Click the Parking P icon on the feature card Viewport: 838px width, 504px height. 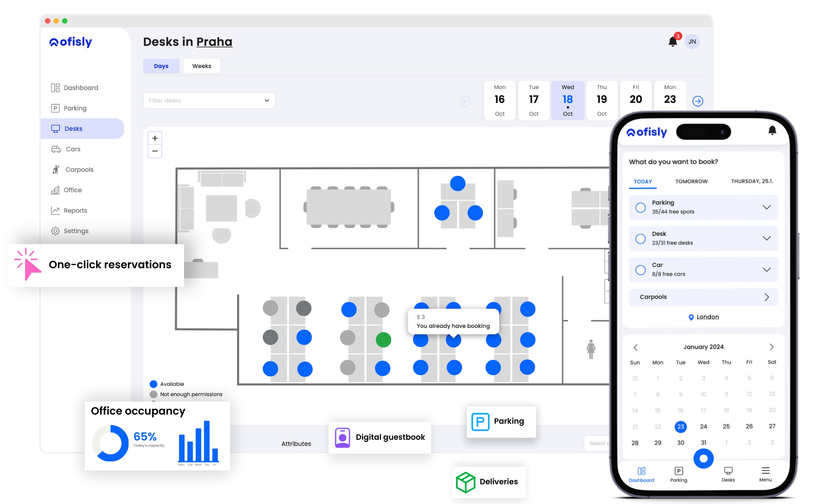click(480, 422)
